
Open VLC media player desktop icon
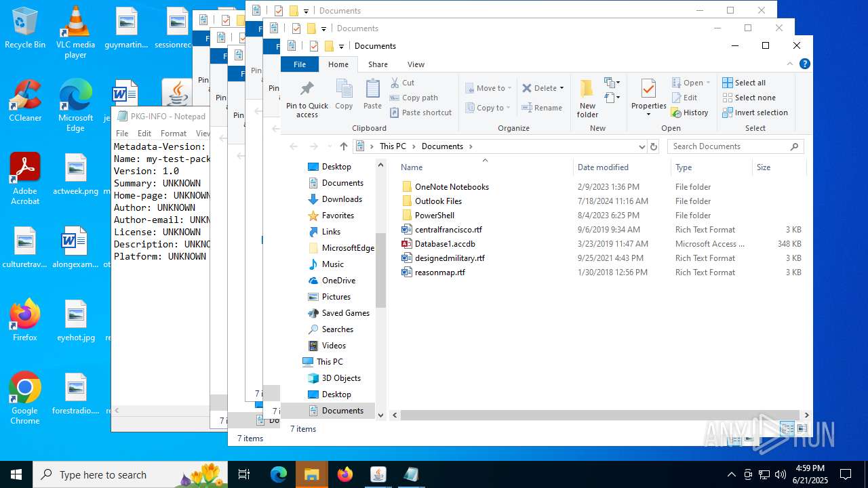coord(75,33)
